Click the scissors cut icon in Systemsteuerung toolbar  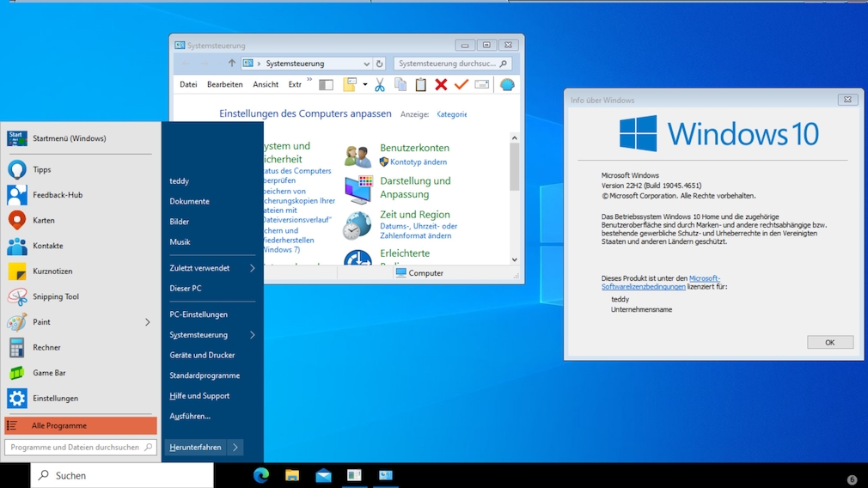(380, 85)
